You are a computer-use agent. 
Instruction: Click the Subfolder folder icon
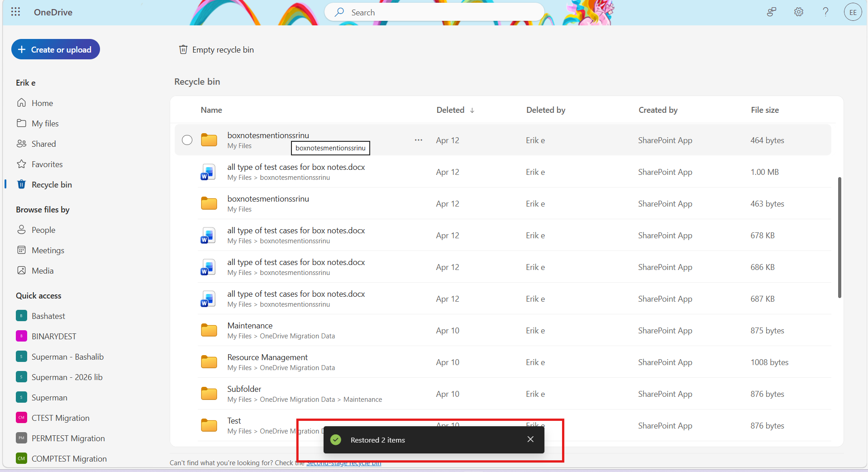click(209, 394)
